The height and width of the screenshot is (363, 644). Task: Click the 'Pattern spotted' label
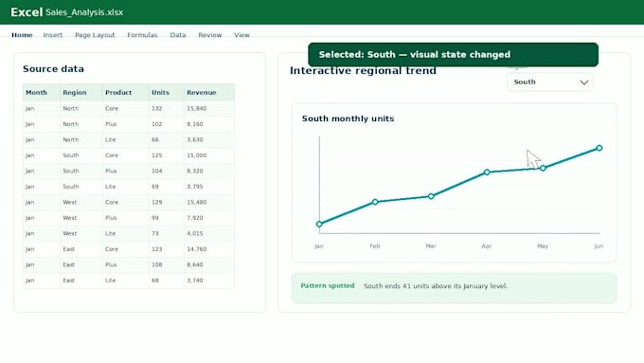[328, 285]
